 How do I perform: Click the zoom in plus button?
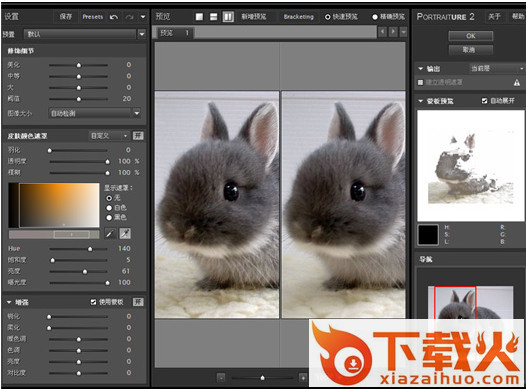(x=303, y=378)
